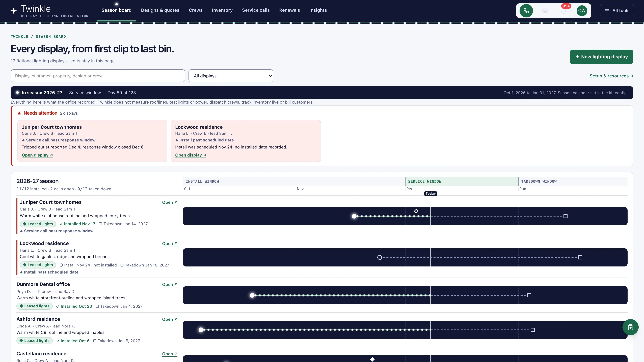The height and width of the screenshot is (362, 644).
Task: Click the Twinkle star logo
Action: [x=14, y=11]
